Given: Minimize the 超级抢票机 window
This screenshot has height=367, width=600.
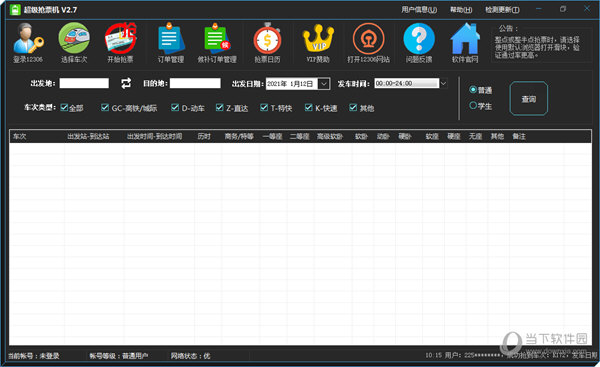Looking at the screenshot, I should (539, 9).
